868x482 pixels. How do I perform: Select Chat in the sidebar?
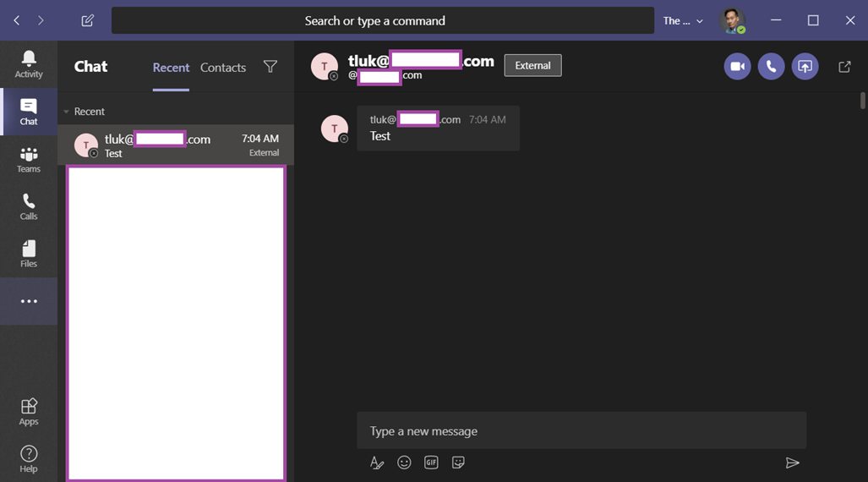point(29,112)
